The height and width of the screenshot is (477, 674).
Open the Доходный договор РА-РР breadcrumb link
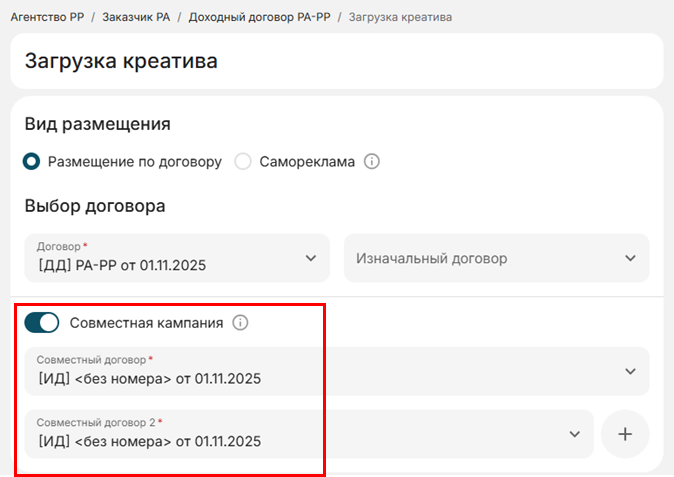pos(259,18)
